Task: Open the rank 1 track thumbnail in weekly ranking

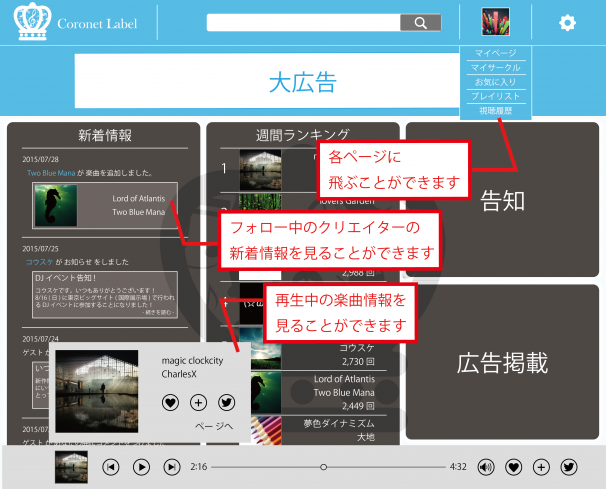Action: pyautogui.click(x=260, y=170)
